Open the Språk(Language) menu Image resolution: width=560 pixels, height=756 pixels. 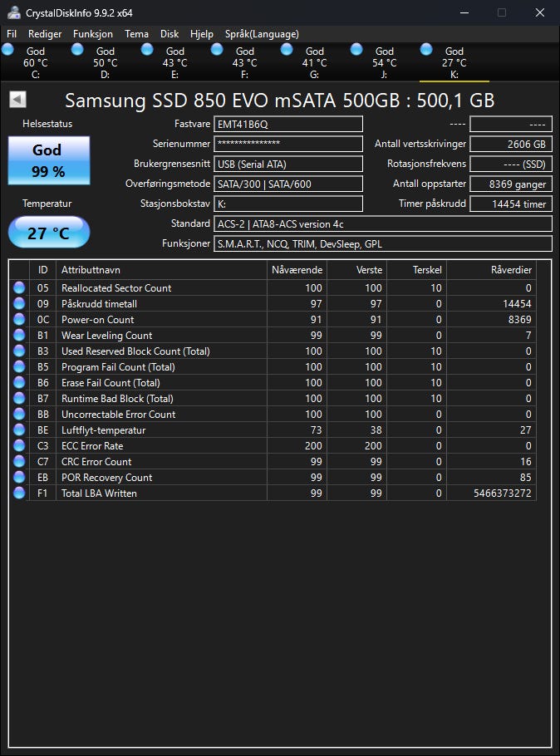[x=262, y=34]
